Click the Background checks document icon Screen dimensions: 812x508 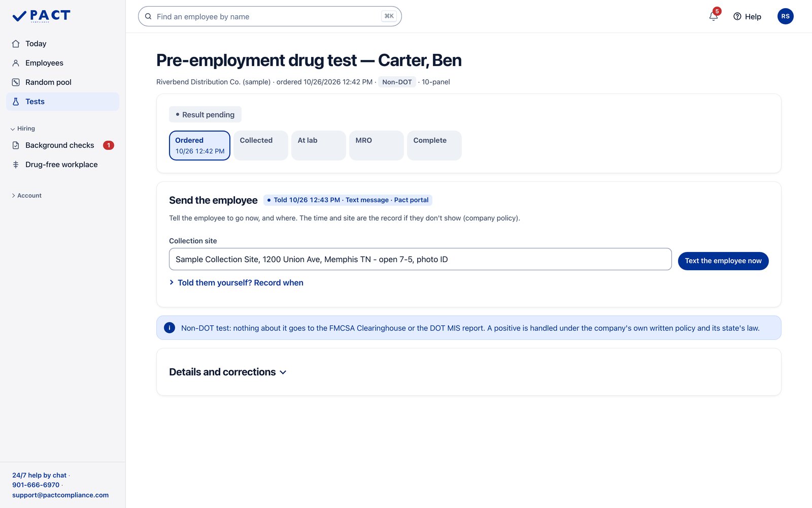pos(16,145)
